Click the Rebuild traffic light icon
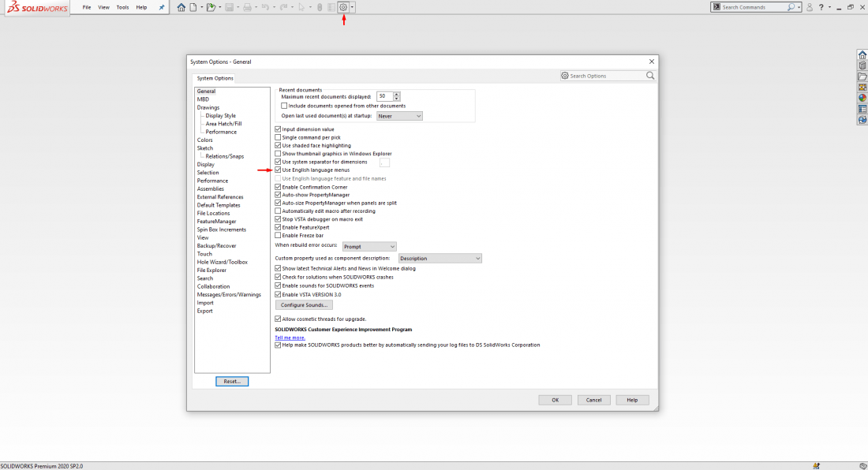 coord(320,7)
